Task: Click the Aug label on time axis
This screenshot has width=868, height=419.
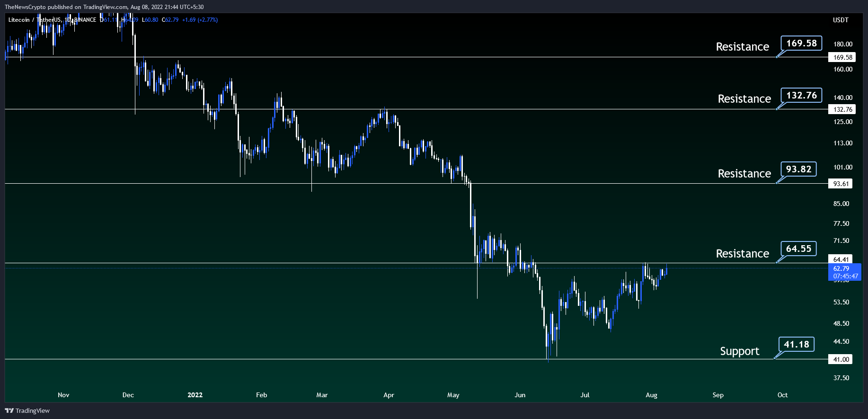Action: click(x=651, y=395)
